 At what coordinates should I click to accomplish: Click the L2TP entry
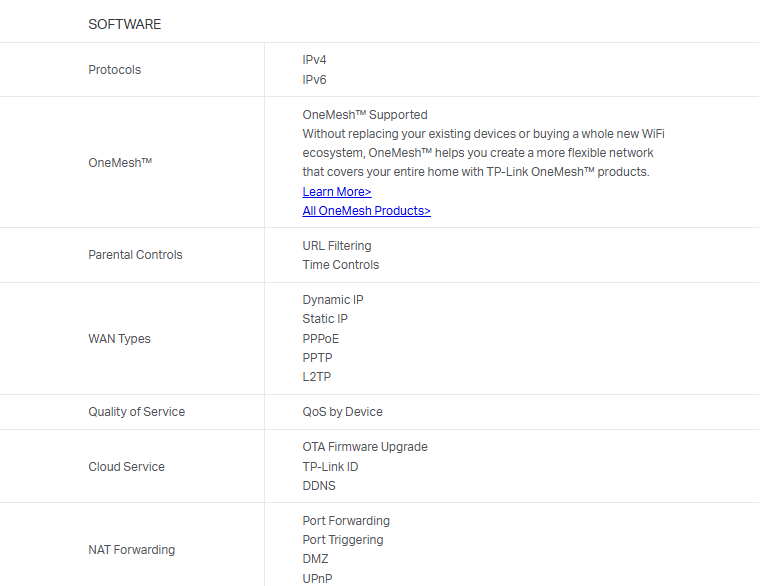[x=317, y=377]
